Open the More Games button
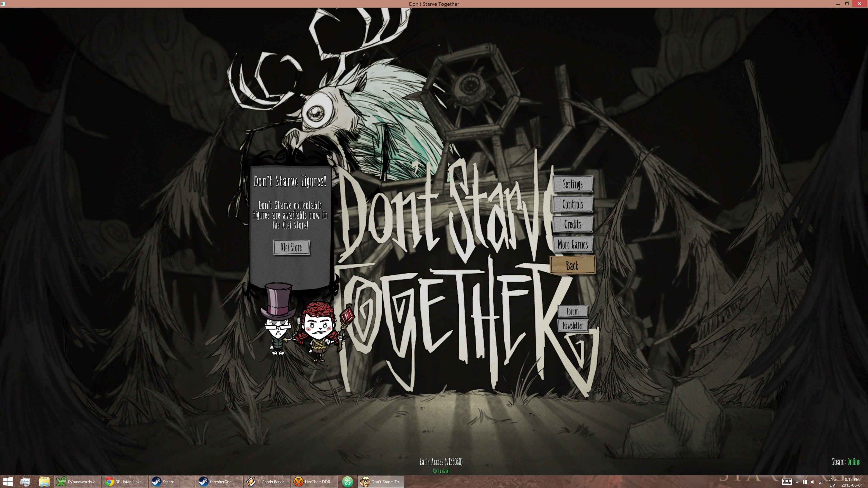The width and height of the screenshot is (868, 488). tap(573, 244)
